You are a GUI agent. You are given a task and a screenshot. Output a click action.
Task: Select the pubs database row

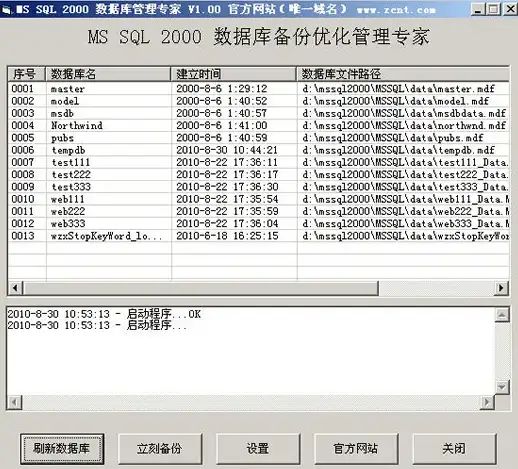tap(258, 138)
